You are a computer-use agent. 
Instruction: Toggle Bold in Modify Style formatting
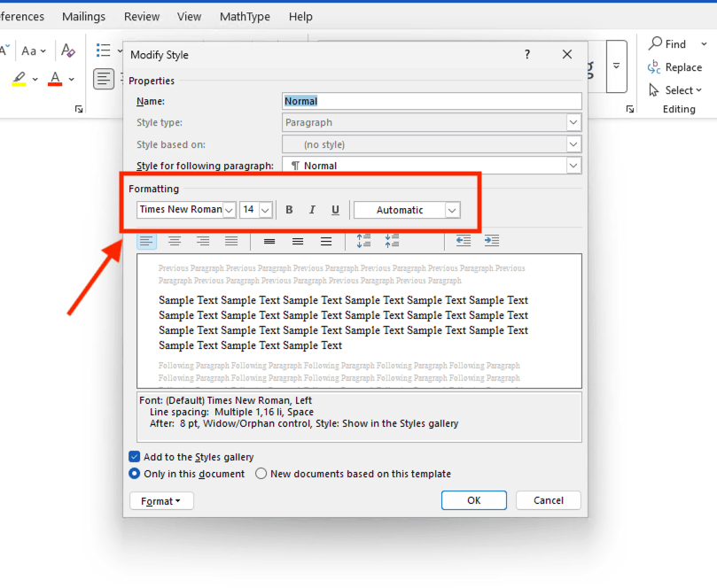click(x=289, y=210)
